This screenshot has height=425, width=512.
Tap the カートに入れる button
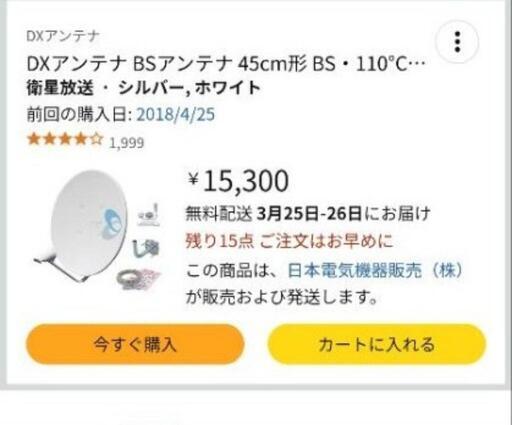pyautogui.click(x=377, y=344)
